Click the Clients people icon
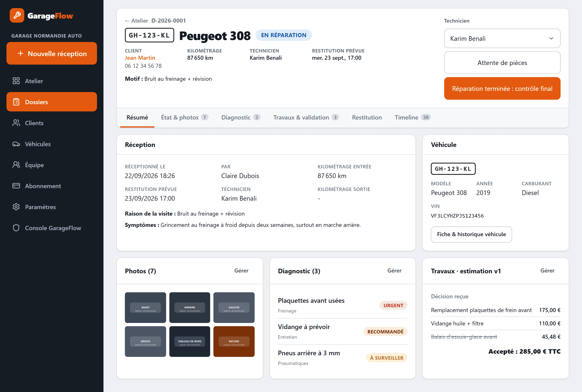This screenshot has width=582, height=392. (x=16, y=123)
